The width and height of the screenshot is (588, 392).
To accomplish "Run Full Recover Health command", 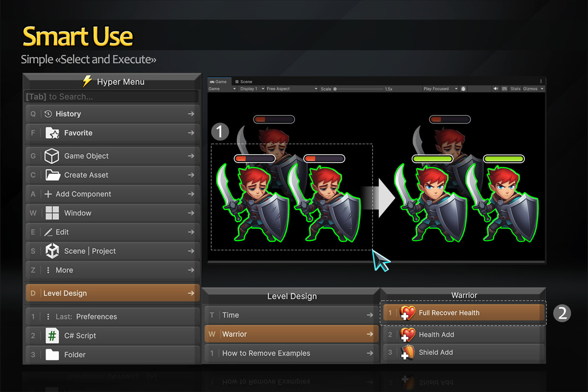I will (x=463, y=313).
